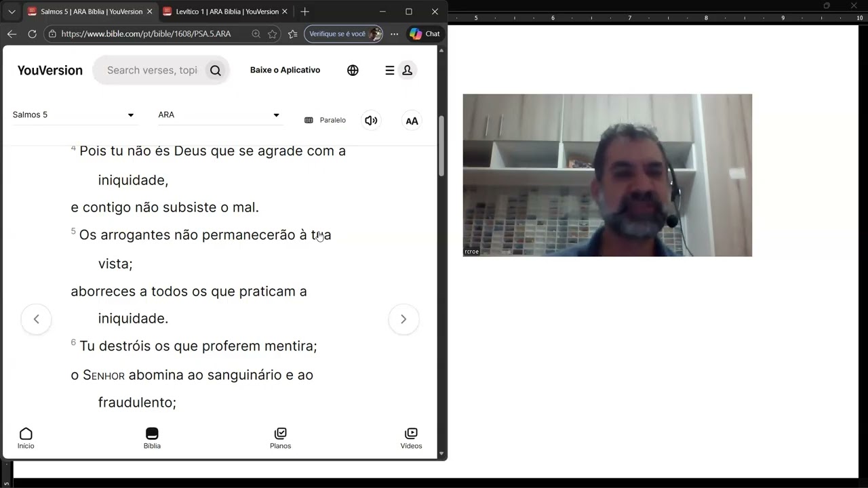Viewport: 868px width, 488px height.
Task: Close the Levítico 1 tab
Action: pyautogui.click(x=284, y=12)
